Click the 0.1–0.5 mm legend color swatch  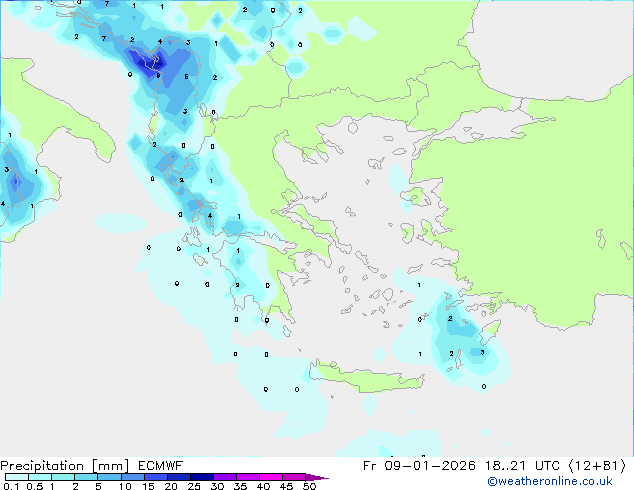pyautogui.click(x=17, y=477)
